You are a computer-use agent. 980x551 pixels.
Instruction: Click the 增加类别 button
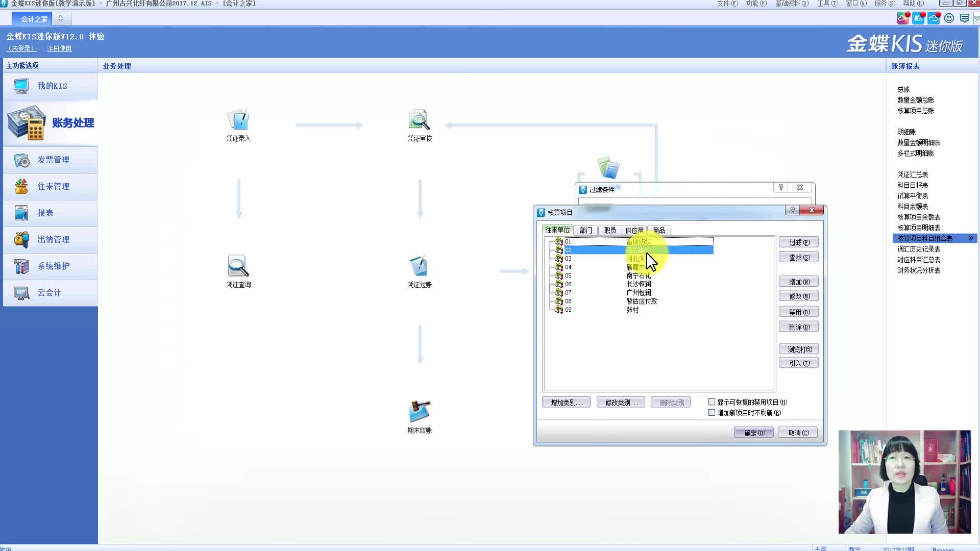click(566, 403)
